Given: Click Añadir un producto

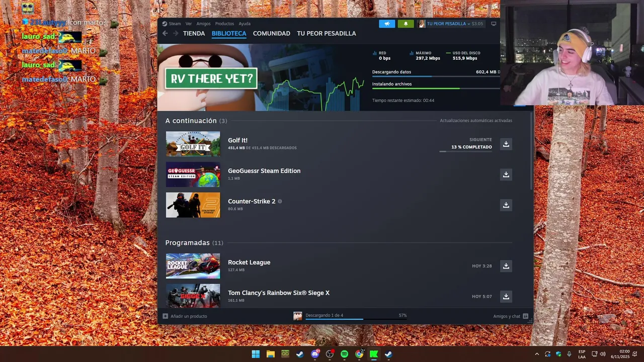Looking at the screenshot, I should tap(189, 316).
